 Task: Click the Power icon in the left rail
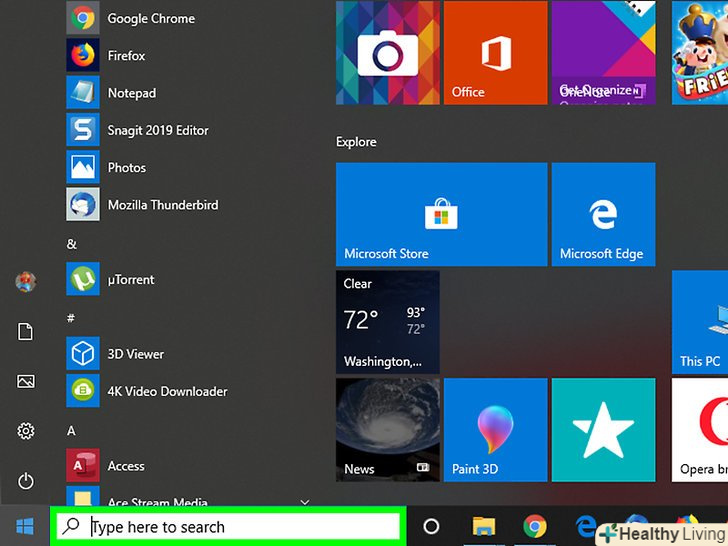26,481
